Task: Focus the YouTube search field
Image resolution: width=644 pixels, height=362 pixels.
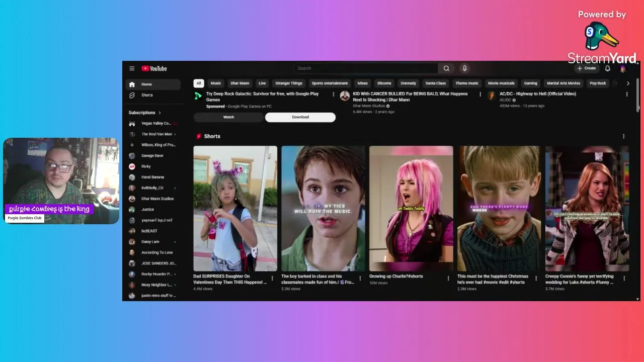Action: (366, 68)
